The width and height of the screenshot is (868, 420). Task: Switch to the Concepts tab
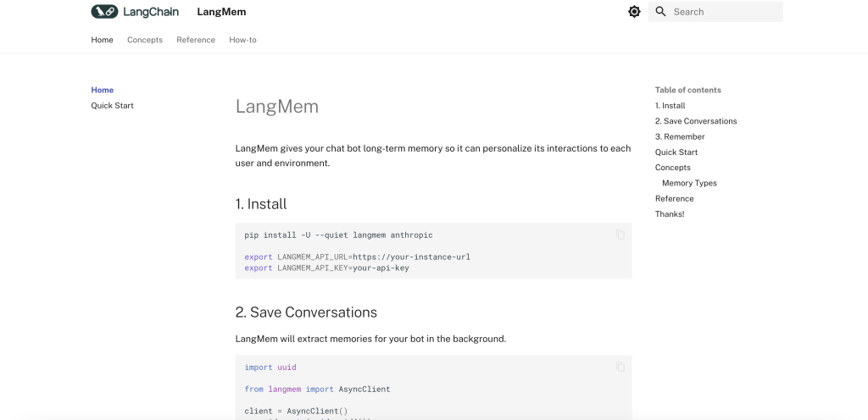click(x=145, y=40)
